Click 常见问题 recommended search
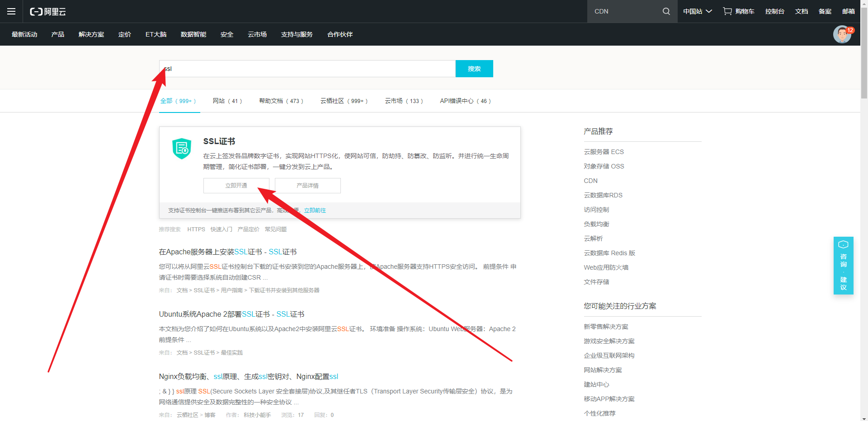The height and width of the screenshot is (421, 868). pyautogui.click(x=276, y=229)
